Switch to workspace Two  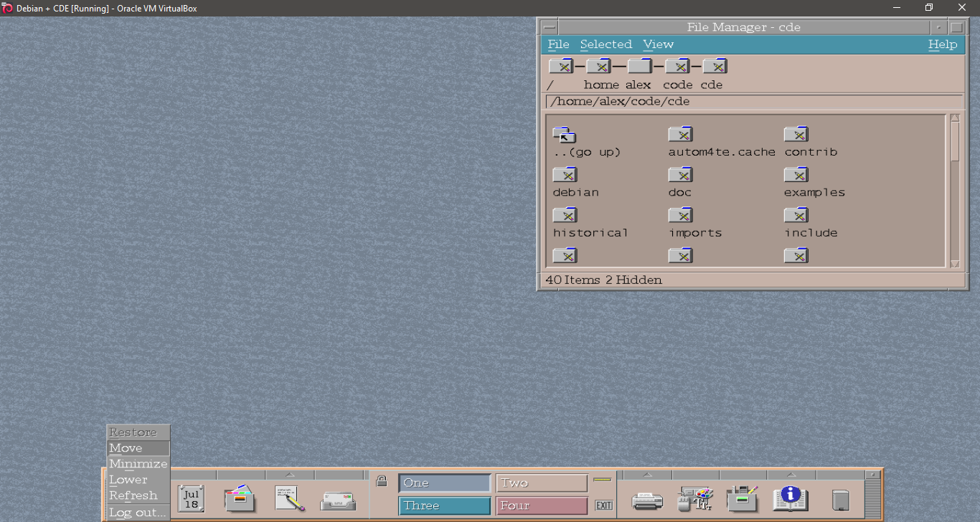click(542, 483)
